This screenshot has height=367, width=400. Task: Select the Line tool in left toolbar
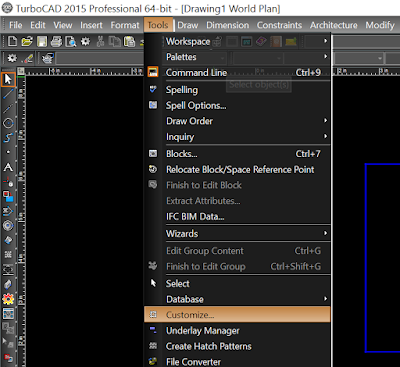click(x=8, y=94)
